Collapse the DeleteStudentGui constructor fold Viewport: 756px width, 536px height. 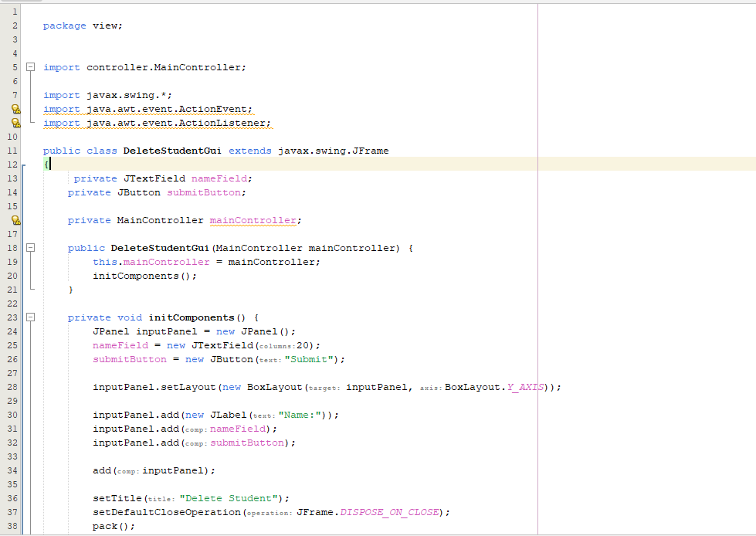tap(30, 247)
